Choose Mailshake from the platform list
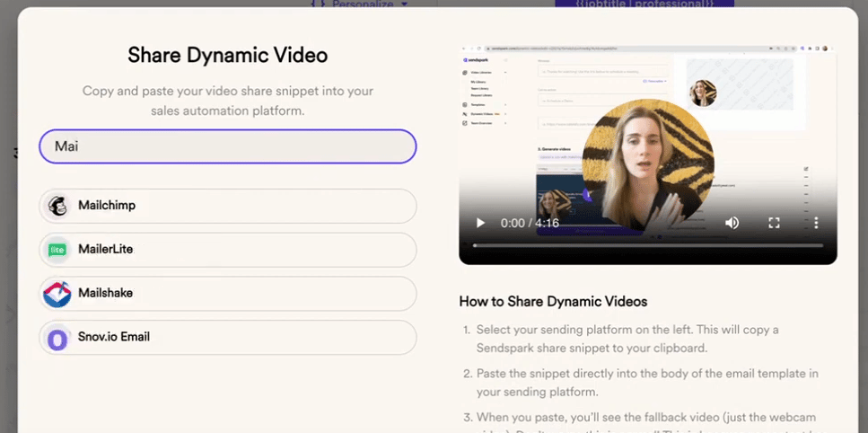 pyautogui.click(x=227, y=294)
